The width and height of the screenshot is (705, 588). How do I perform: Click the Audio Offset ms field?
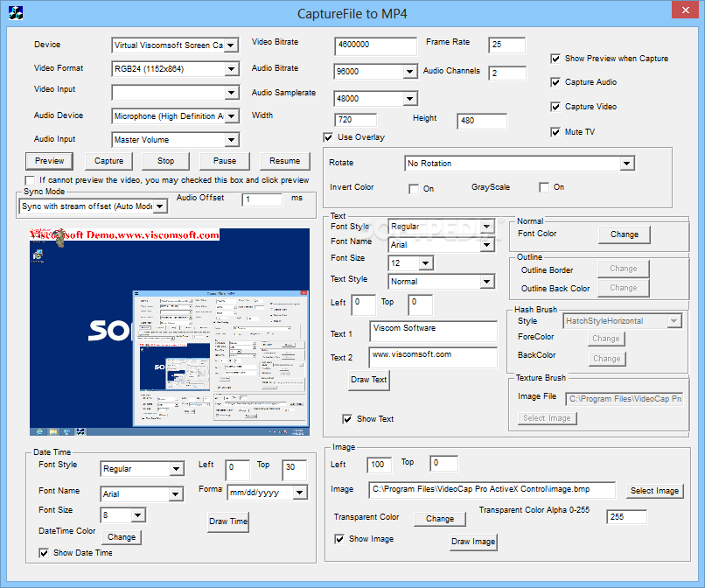[x=262, y=199]
